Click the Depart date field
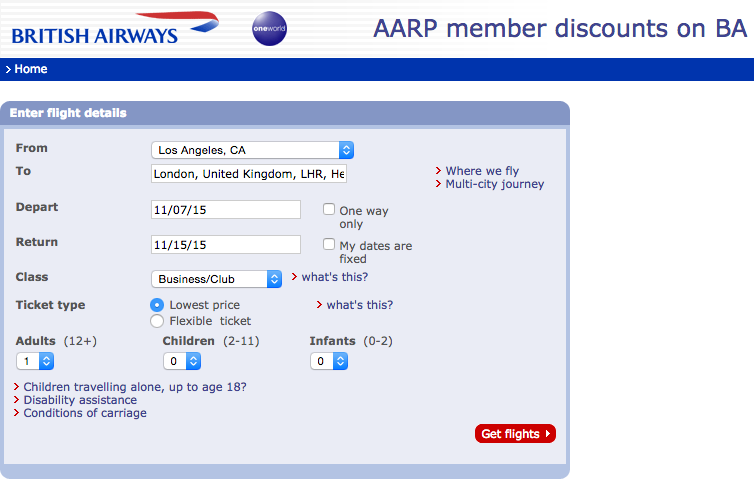This screenshot has height=482, width=754. [x=225, y=210]
